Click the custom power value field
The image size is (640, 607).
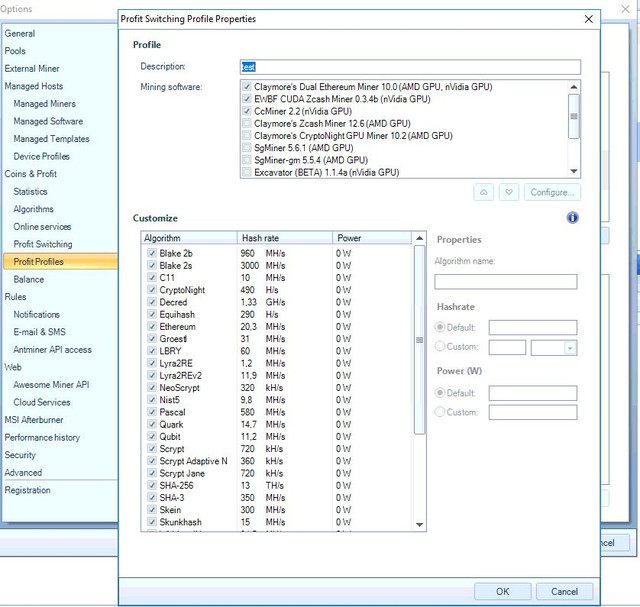(533, 412)
